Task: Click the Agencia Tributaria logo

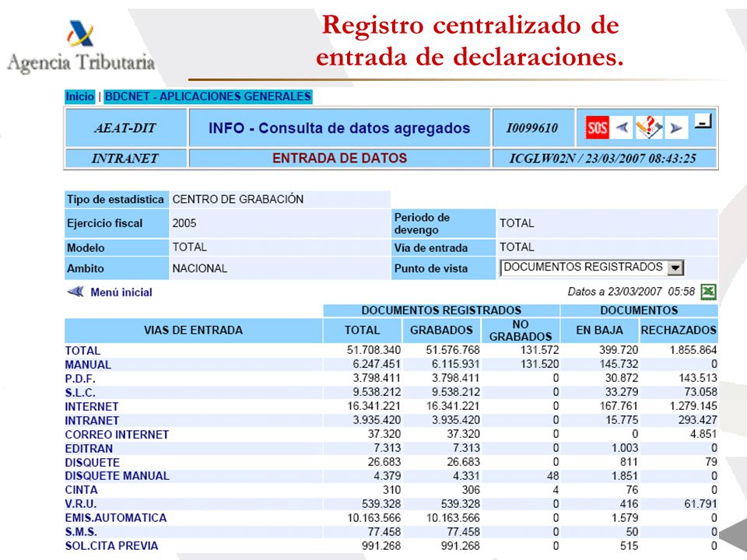Action: [x=80, y=47]
